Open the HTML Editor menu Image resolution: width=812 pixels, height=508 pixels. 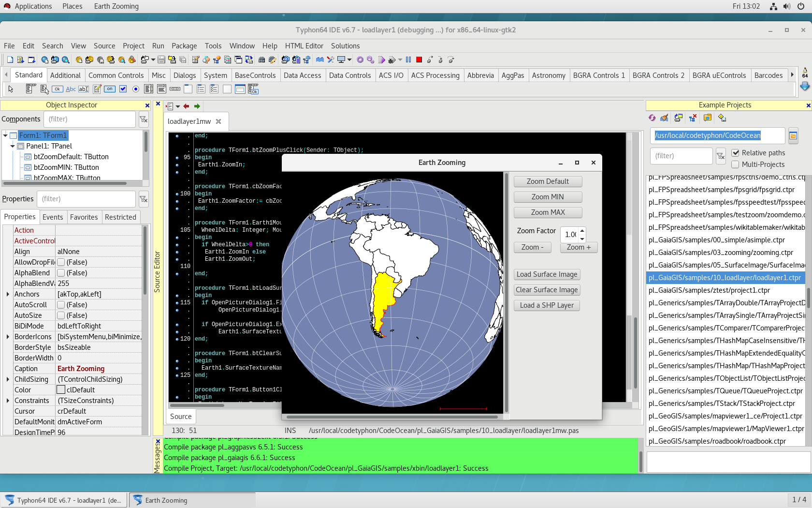[304, 46]
